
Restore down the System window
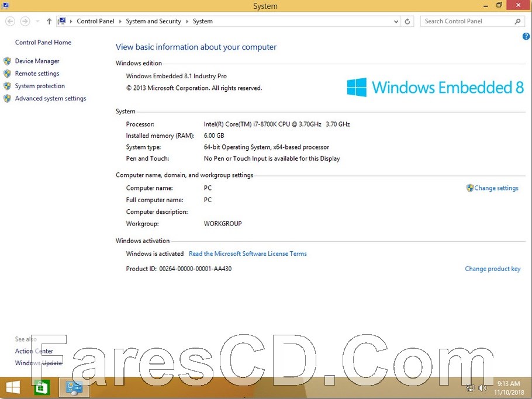point(499,5)
